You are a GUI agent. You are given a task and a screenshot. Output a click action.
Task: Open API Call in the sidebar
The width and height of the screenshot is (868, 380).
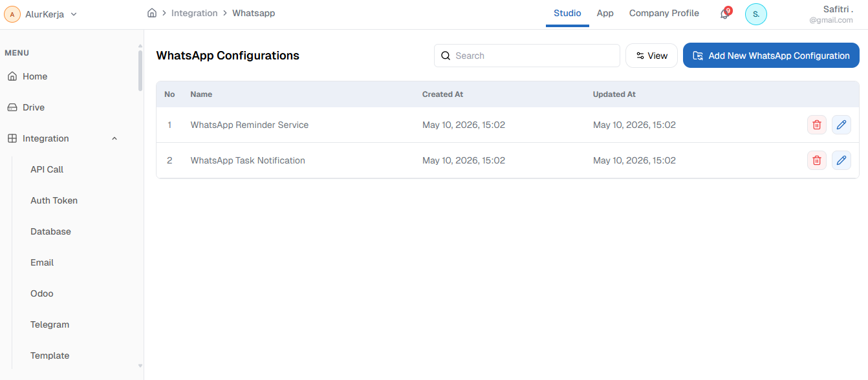(x=47, y=169)
